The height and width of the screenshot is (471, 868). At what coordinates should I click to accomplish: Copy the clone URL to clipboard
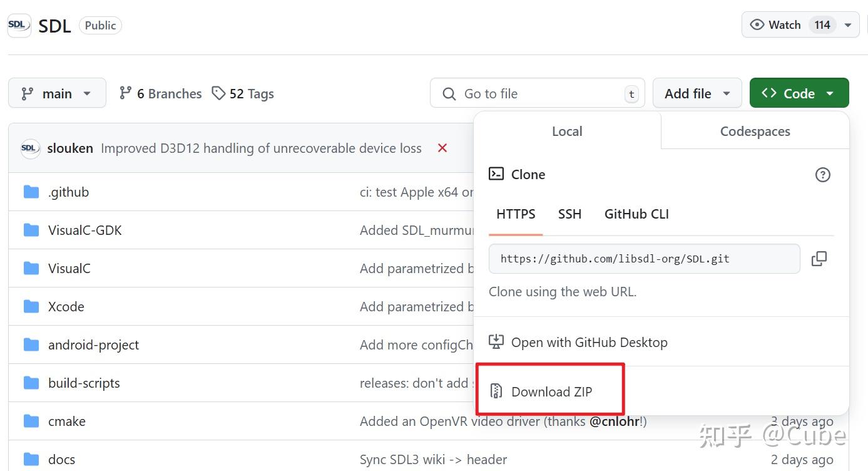click(819, 259)
